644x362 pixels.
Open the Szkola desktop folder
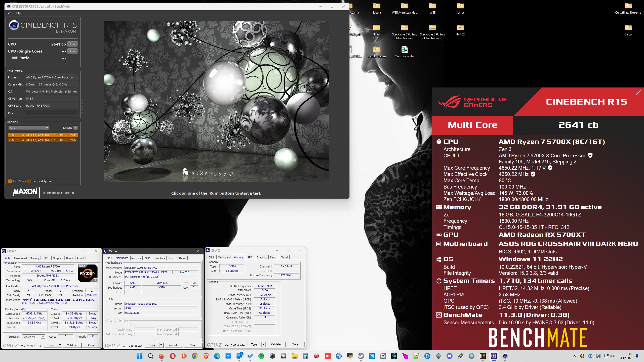pyautogui.click(x=377, y=8)
